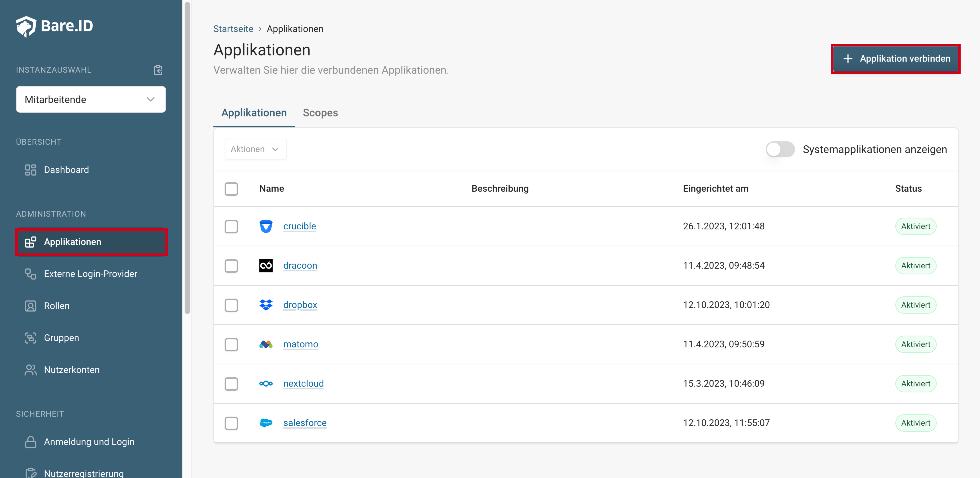Screen dimensions: 980x478
Task: Check the dracoon row checkbox
Action: [231, 266]
